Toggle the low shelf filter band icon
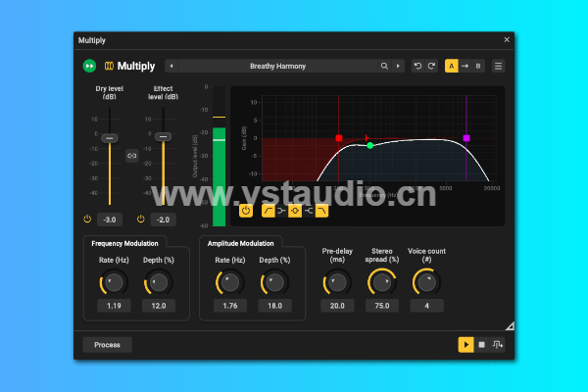 (281, 211)
